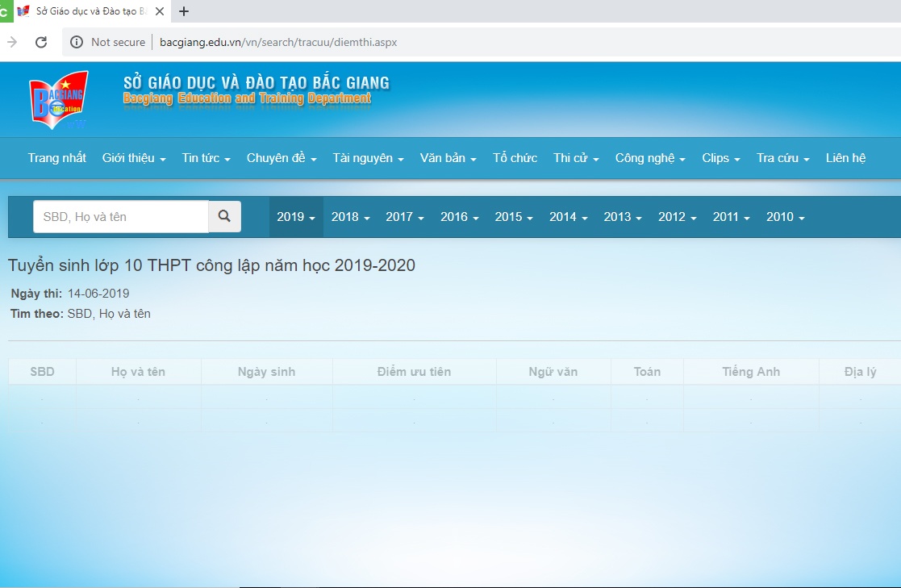
Task: Open the Liên hệ page link
Action: tap(845, 157)
